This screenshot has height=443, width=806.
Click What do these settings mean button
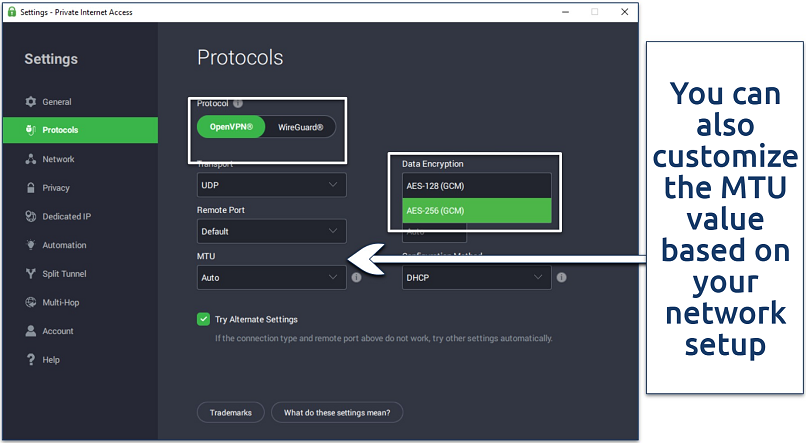337,413
